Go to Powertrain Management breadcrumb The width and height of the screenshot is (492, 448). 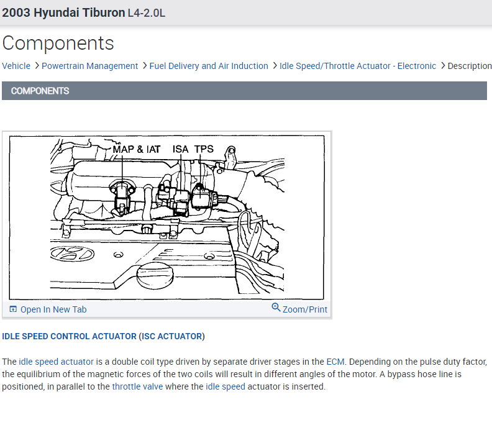click(89, 66)
